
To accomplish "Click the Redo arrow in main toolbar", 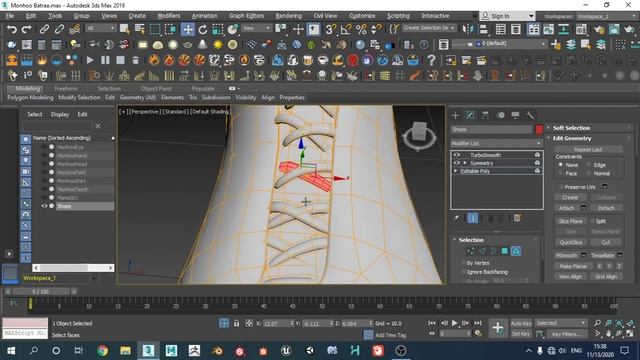I will 26,29.
